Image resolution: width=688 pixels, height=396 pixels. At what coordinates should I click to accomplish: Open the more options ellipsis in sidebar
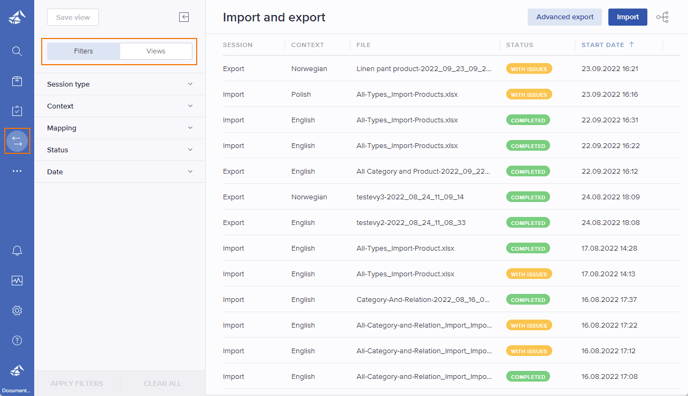coord(17,171)
